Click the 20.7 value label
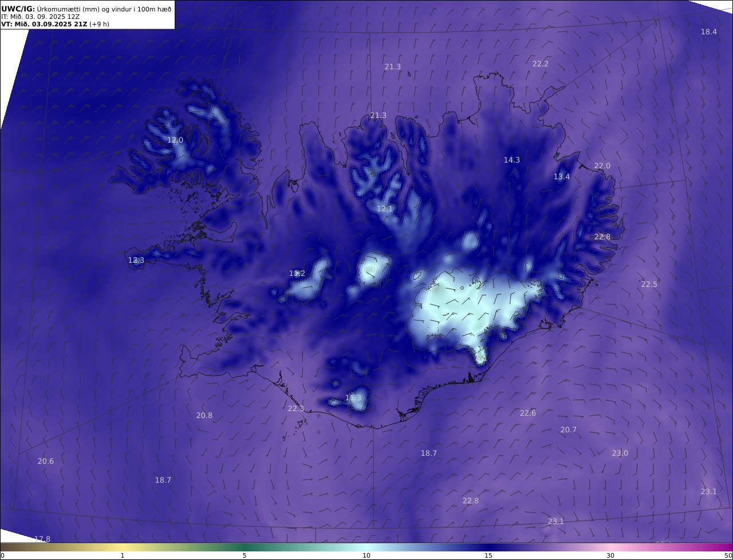 (569, 430)
